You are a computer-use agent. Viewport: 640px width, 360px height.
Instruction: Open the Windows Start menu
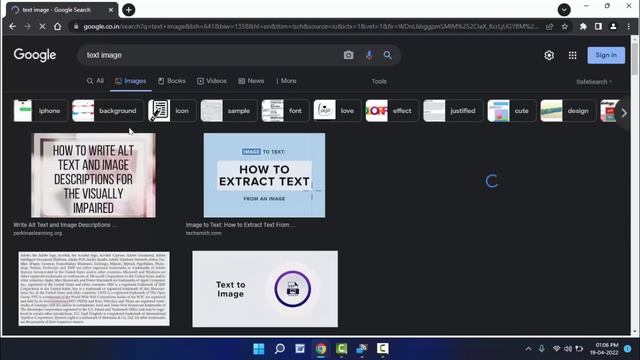(259, 349)
